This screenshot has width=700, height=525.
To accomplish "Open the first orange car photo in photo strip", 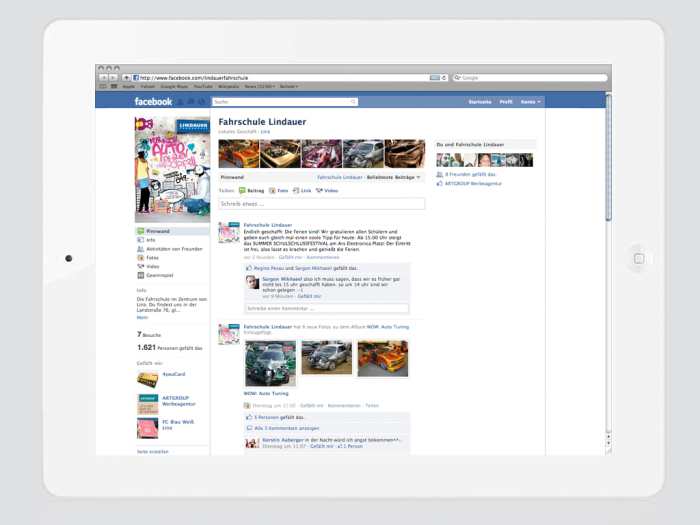I will 238,154.
